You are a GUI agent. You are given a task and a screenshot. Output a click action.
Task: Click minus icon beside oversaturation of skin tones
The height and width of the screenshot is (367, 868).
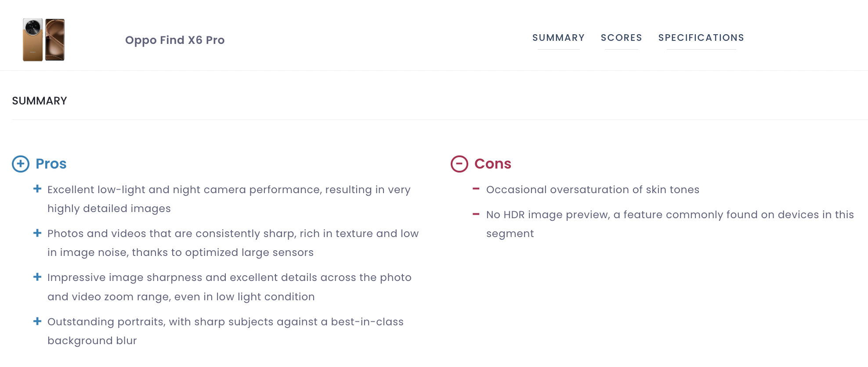[476, 189]
